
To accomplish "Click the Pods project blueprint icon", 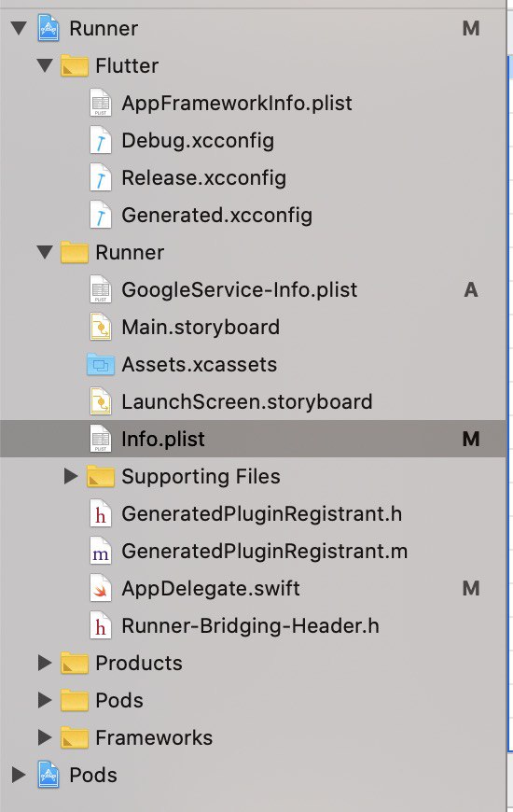I will 49,775.
